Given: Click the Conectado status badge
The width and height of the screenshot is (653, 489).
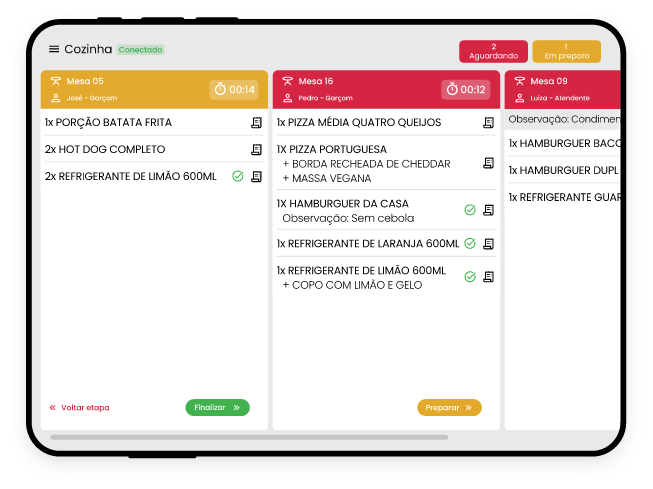Looking at the screenshot, I should point(140,50).
